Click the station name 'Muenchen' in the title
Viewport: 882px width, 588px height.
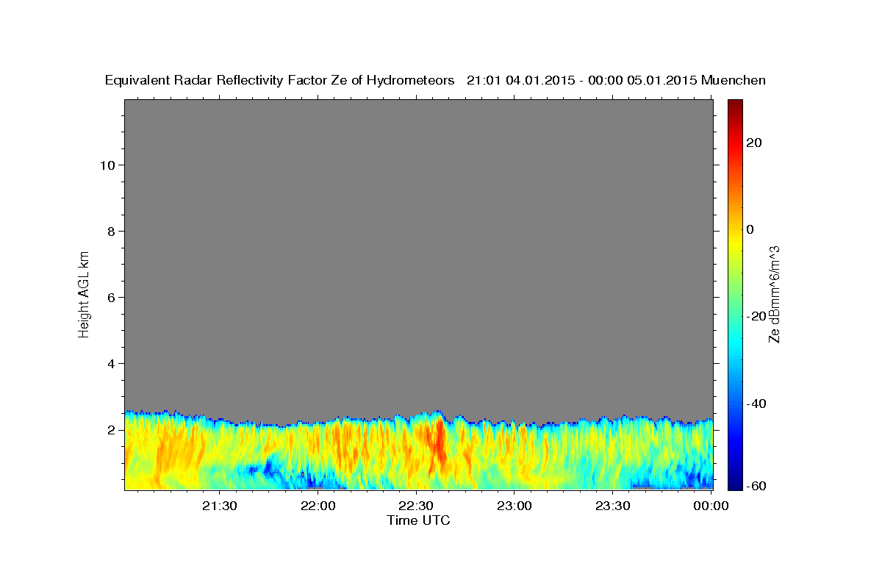click(x=734, y=80)
